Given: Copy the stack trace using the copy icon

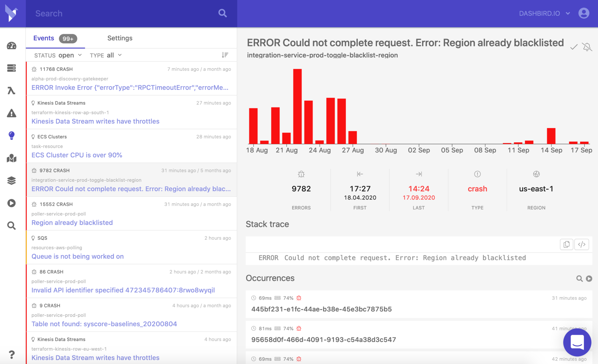Looking at the screenshot, I should pos(566,244).
